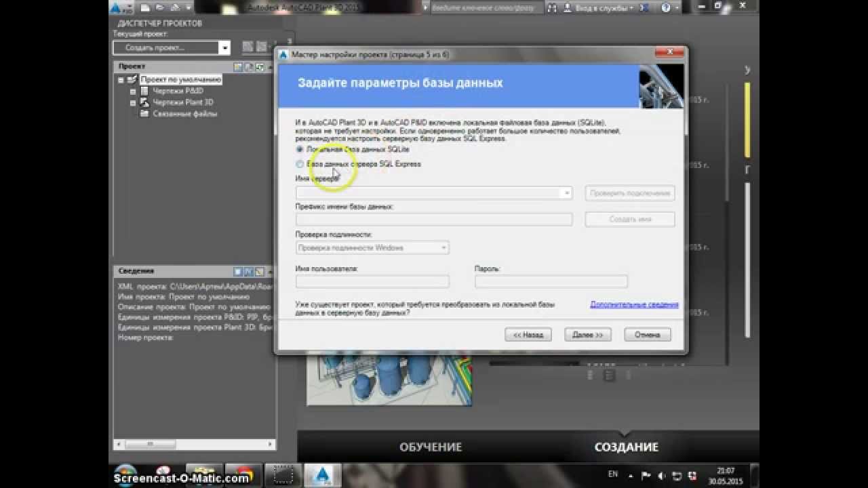Click the 'XML проекта' path line in Сведения
The width and height of the screenshot is (868, 488).
[x=195, y=287]
